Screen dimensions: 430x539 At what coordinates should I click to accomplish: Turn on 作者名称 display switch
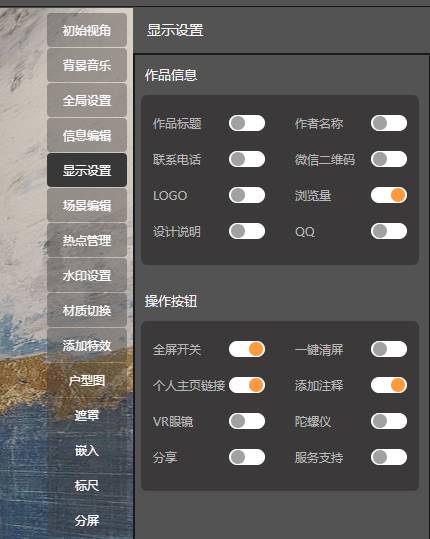389,123
